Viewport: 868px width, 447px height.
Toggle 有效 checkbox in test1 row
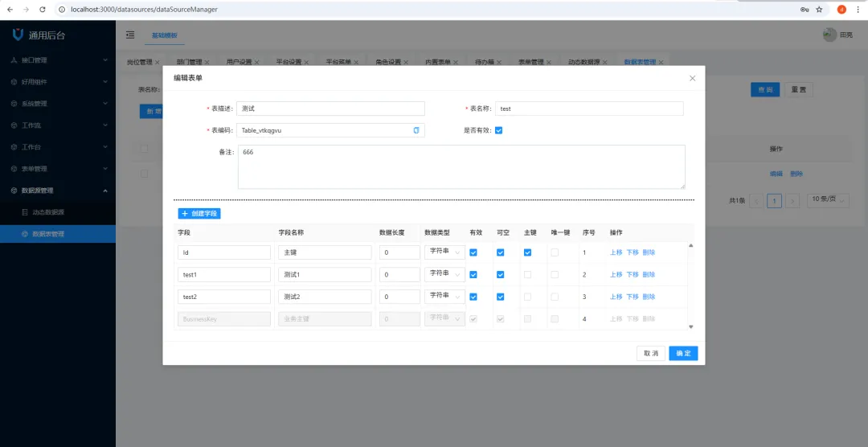tap(473, 275)
